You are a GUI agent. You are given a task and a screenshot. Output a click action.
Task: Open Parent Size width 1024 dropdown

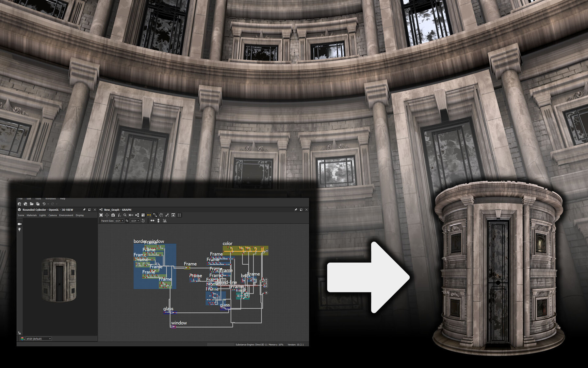tap(119, 221)
